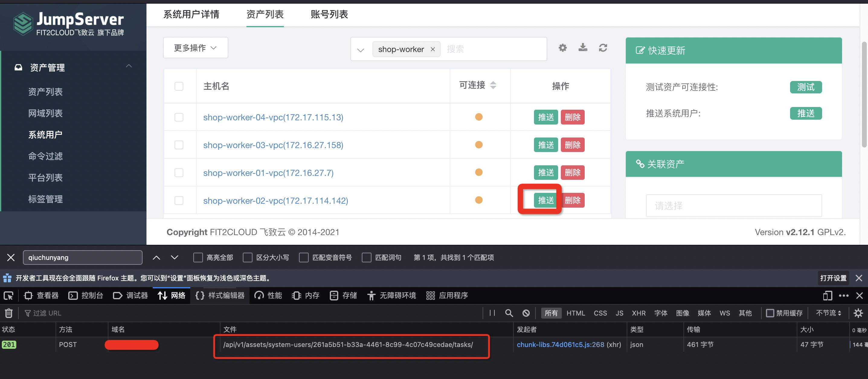868x379 pixels.
Task: Clear the network request log
Action: pos(9,313)
